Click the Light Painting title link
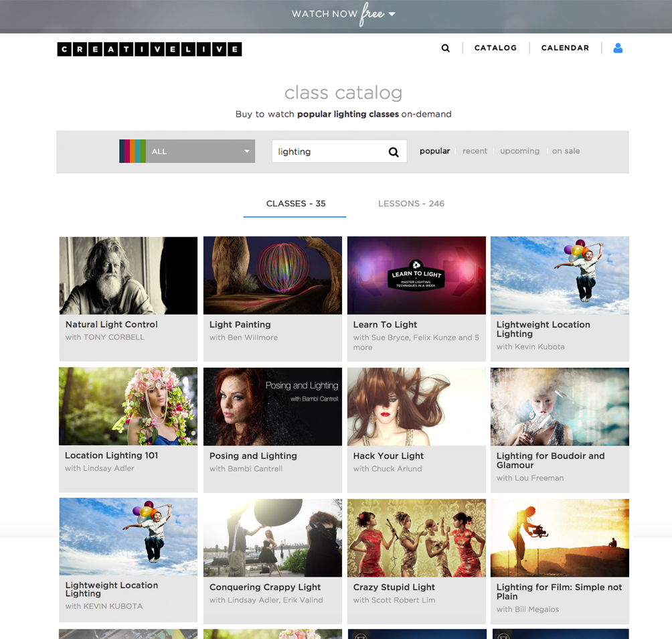The width and height of the screenshot is (672, 639). [x=240, y=325]
